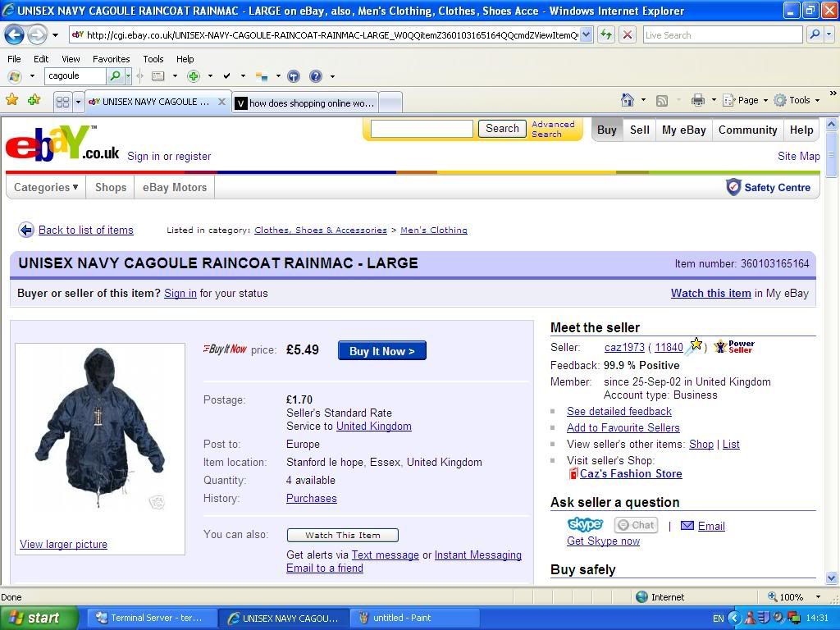Click the navy cagoule product thumbnail
Viewport: 840px width, 630px height.
100,427
